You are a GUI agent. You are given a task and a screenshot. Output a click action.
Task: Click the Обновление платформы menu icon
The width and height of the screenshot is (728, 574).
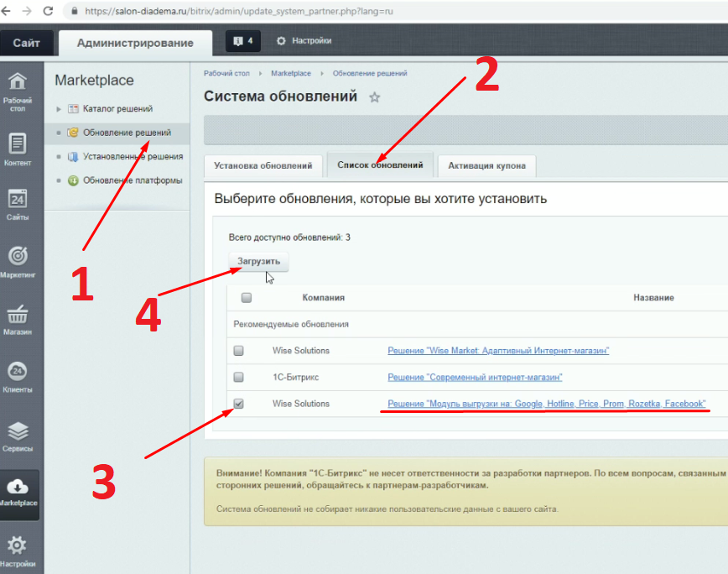pyautogui.click(x=73, y=180)
